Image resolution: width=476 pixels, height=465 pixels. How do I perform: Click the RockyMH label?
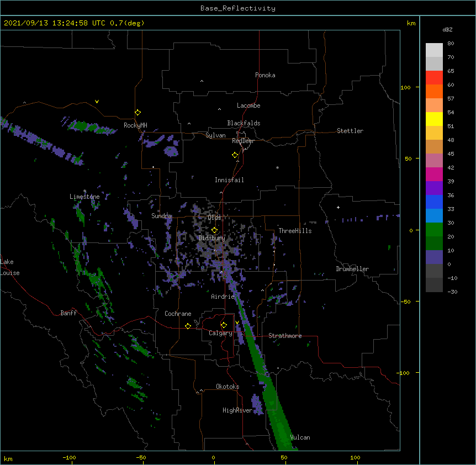[135, 125]
